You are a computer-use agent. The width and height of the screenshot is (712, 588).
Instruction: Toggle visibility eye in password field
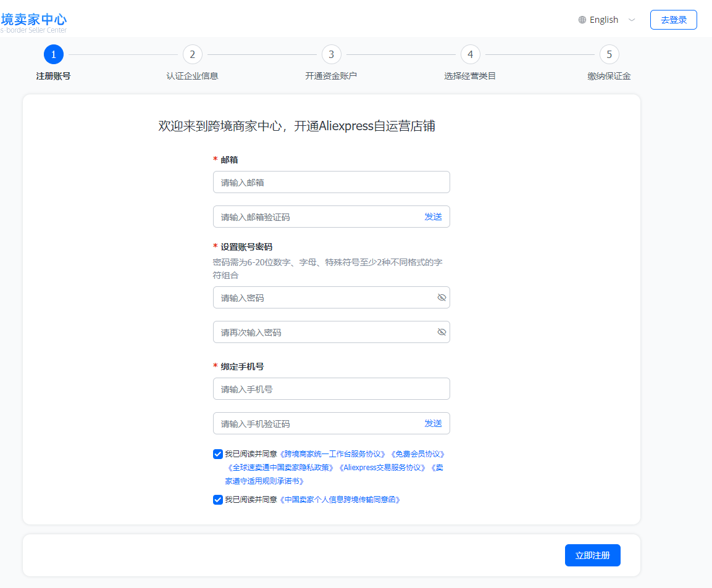point(442,297)
